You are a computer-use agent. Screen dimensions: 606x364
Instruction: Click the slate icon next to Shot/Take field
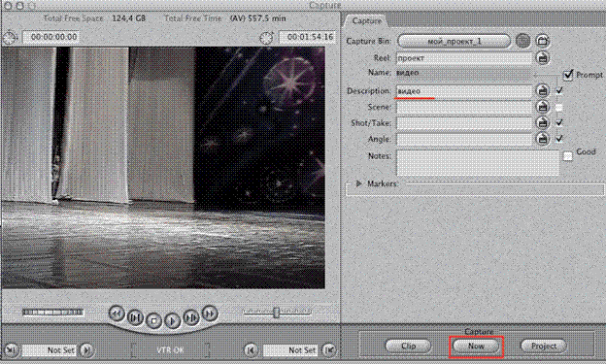coord(543,122)
